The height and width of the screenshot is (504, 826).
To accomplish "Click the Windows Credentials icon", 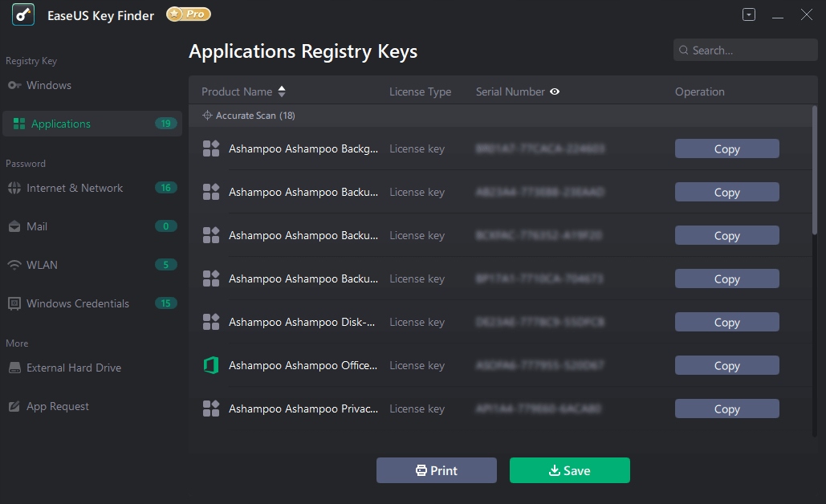I will pyautogui.click(x=14, y=303).
